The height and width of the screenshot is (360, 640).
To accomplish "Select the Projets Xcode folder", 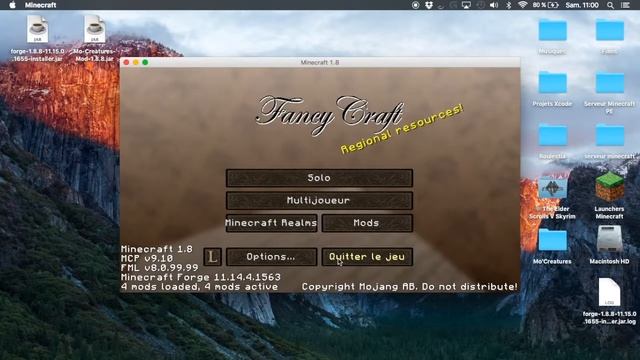I will point(552,89).
